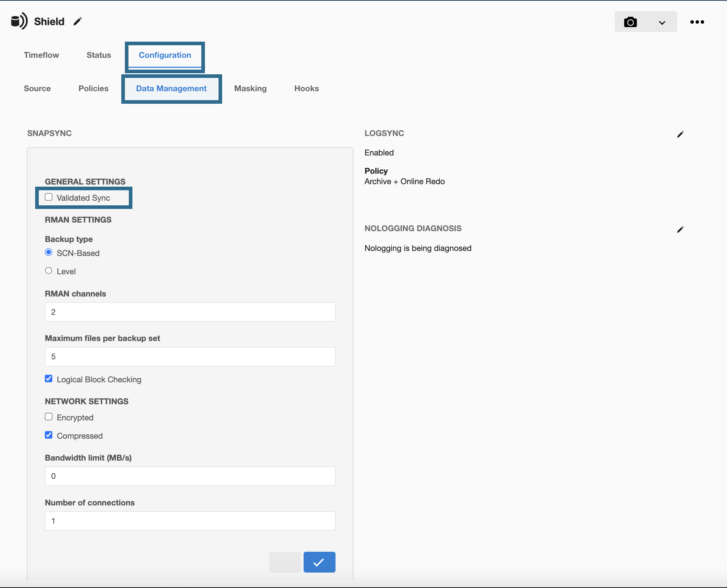
Task: Click pencil icon to rename Shield
Action: [78, 22]
